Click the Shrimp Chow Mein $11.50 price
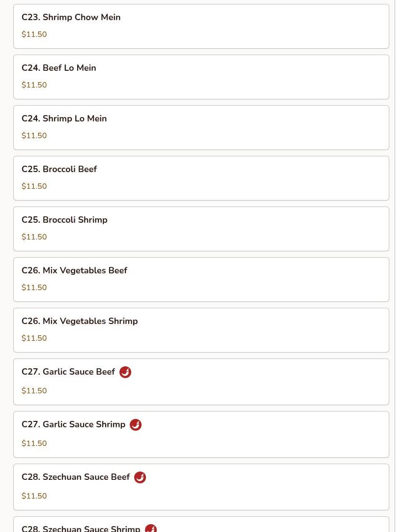The height and width of the screenshot is (532, 405). click(34, 34)
